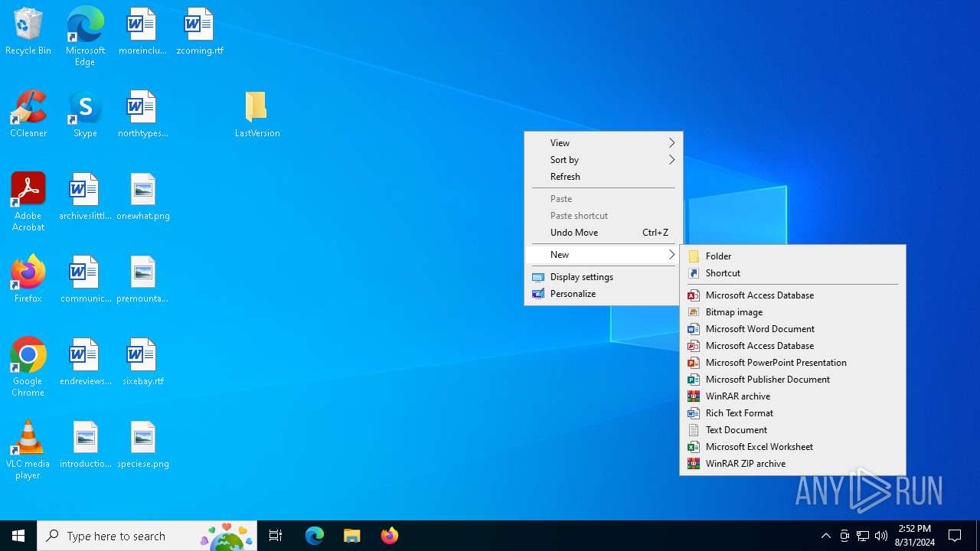
Task: Select the Skype desktop shortcut
Action: click(85, 115)
